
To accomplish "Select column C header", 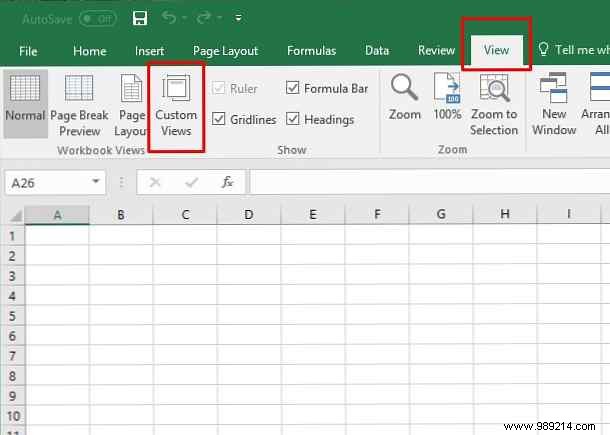I will coord(185,215).
